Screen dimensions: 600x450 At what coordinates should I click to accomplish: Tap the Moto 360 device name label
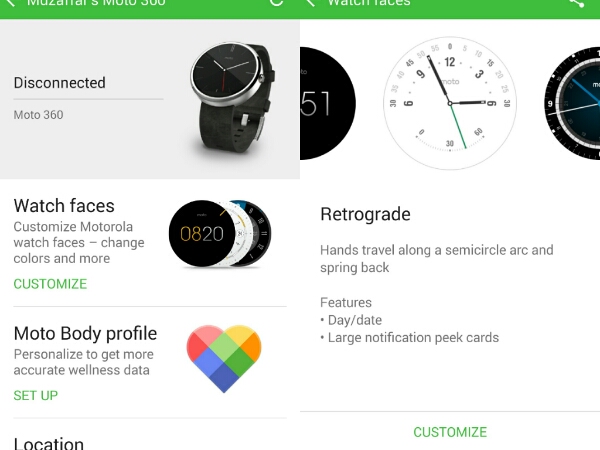(x=38, y=115)
